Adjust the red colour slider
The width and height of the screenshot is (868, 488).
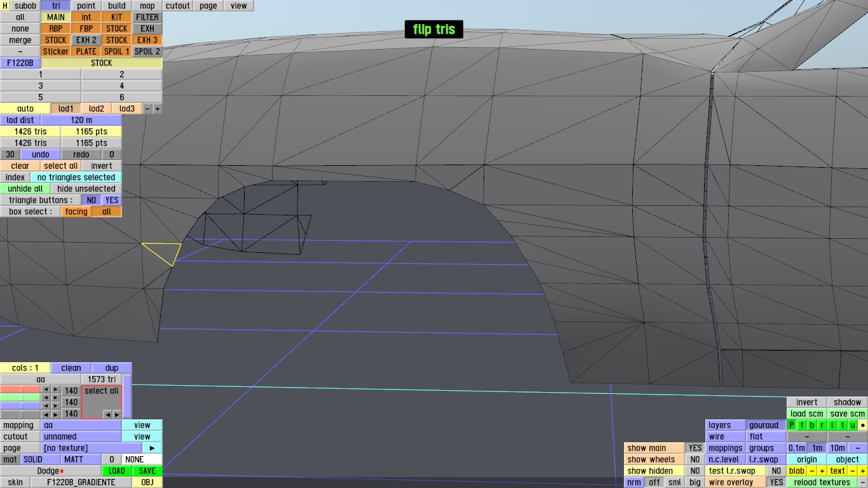click(20, 390)
